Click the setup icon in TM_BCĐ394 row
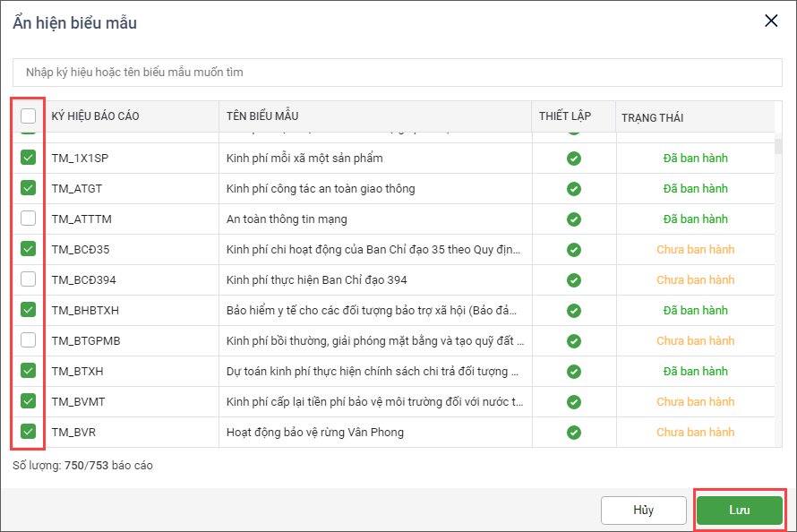The width and height of the screenshot is (797, 532). tap(574, 280)
